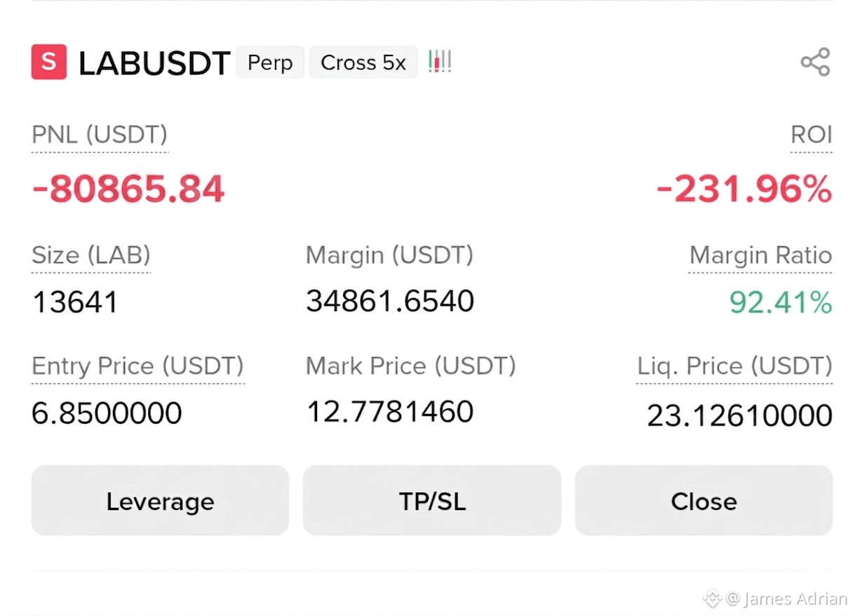Tap Entry Price (USDT) underlined label
853x616 pixels.
tap(137, 366)
